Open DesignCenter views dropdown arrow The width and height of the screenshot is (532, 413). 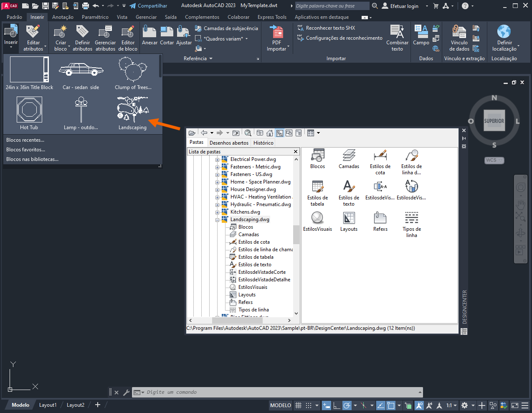click(x=318, y=133)
